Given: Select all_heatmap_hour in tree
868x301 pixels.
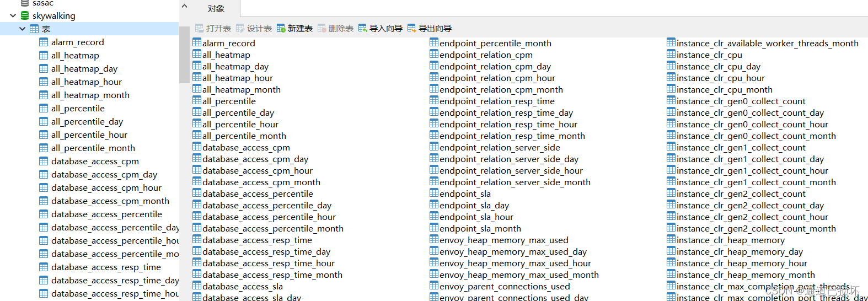Looking at the screenshot, I should 87,82.
